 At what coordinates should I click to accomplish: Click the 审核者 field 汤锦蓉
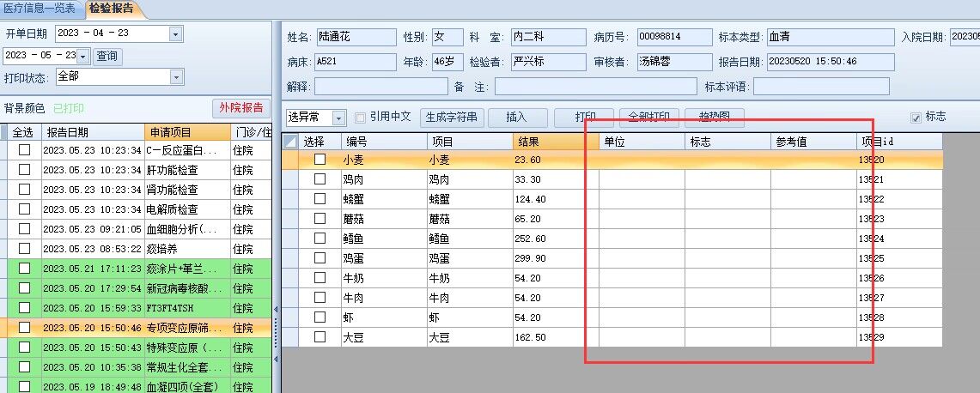click(674, 62)
